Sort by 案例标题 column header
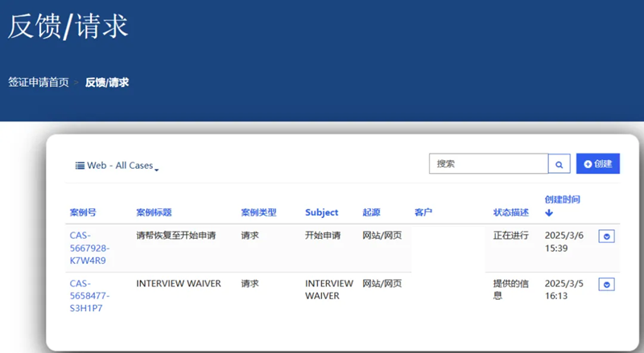Image resolution: width=644 pixels, height=353 pixels. pos(154,212)
